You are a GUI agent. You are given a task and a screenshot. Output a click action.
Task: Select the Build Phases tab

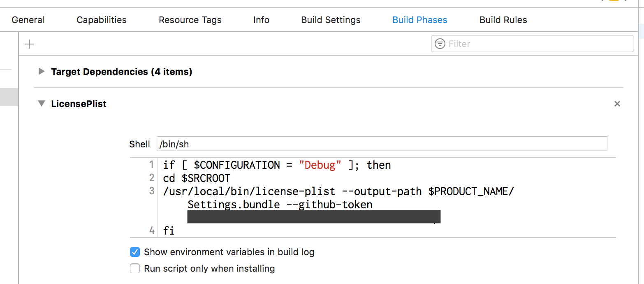(x=420, y=20)
